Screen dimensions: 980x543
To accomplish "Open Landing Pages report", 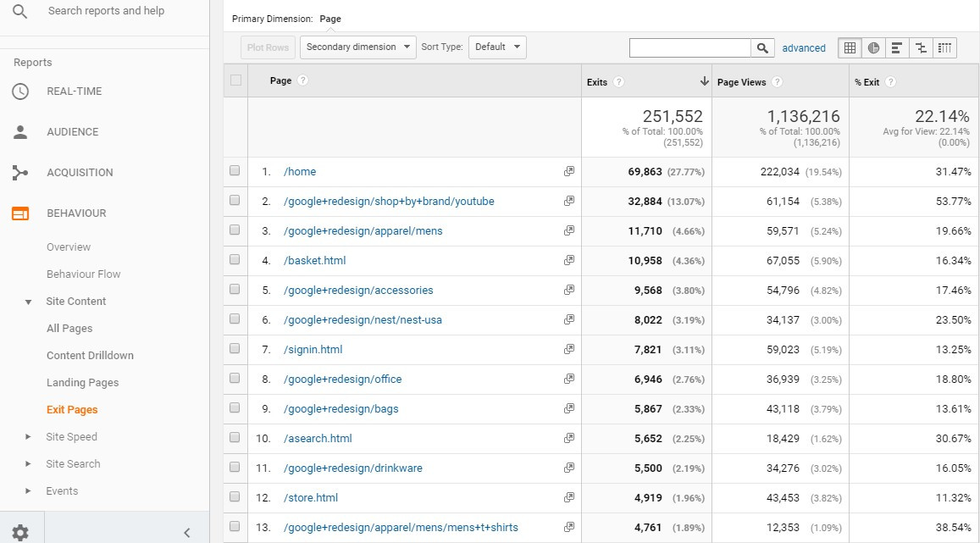I will [82, 382].
